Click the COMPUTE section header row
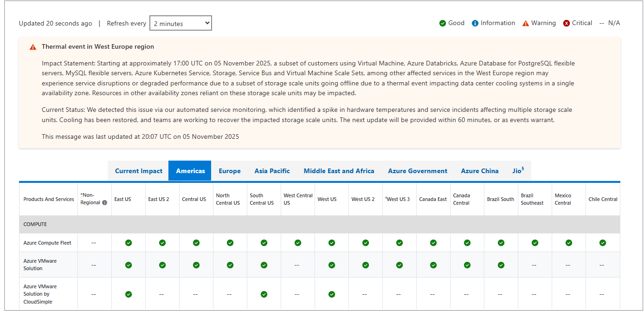Image resolution: width=644 pixels, height=311 pixels. (319, 224)
